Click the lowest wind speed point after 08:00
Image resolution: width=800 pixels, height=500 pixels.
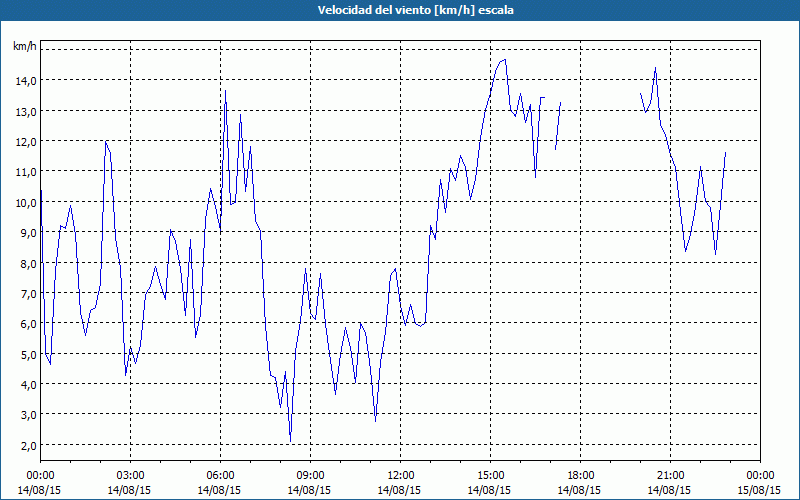(290, 441)
